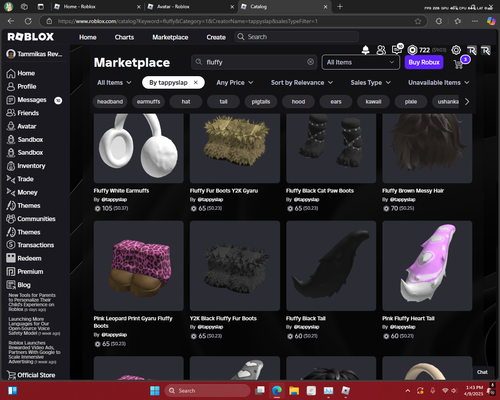Open the Chat button at bottom right

(x=482, y=372)
